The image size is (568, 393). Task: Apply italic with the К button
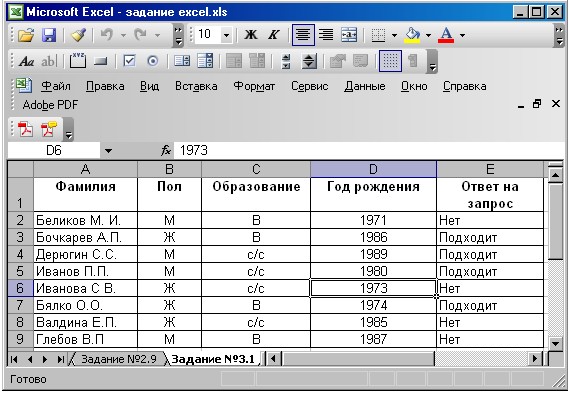pos(274,35)
